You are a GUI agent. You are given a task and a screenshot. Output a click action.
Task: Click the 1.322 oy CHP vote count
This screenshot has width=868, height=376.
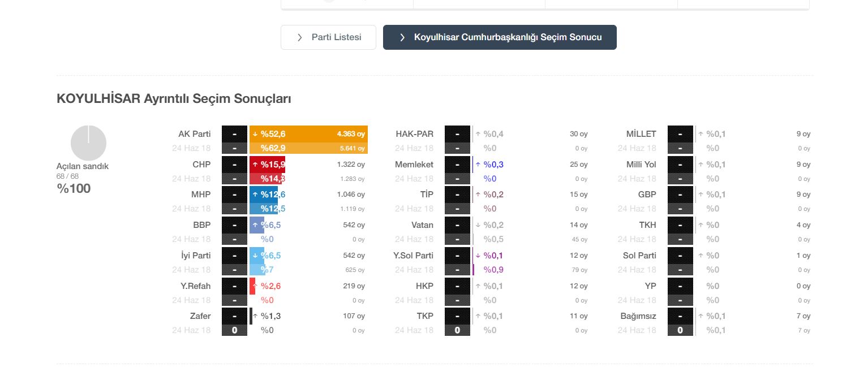tap(351, 165)
